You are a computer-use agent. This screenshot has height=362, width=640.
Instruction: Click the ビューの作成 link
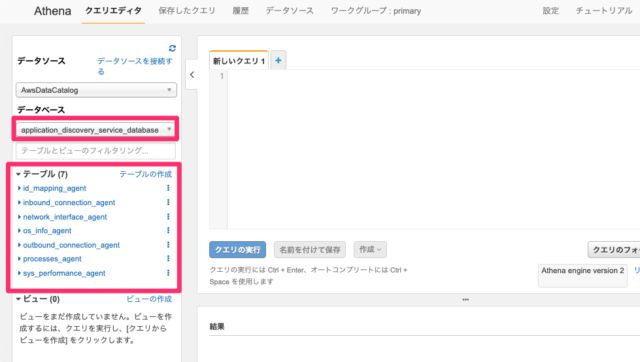click(x=149, y=299)
